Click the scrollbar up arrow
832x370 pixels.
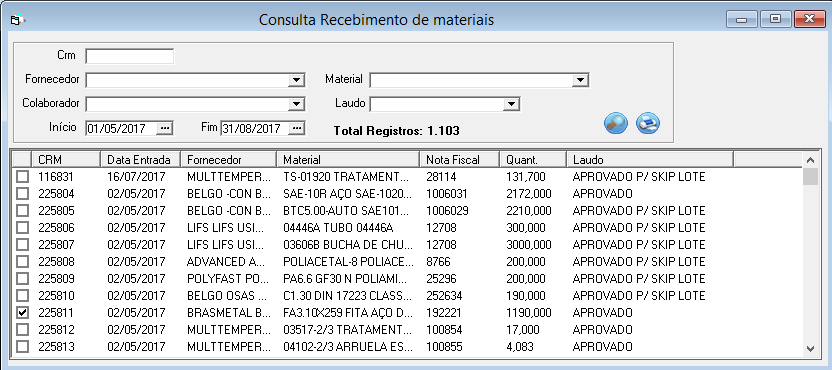coord(810,160)
